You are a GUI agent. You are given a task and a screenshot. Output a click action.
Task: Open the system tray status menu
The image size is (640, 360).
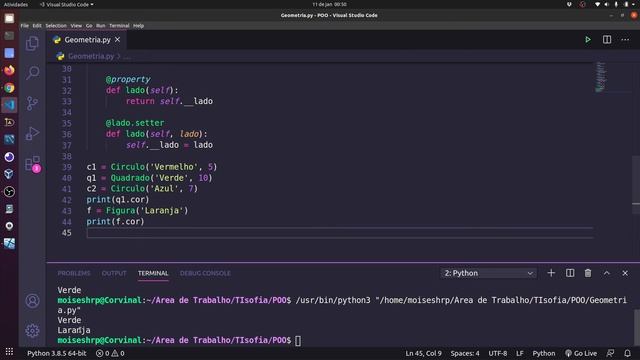pos(616,4)
